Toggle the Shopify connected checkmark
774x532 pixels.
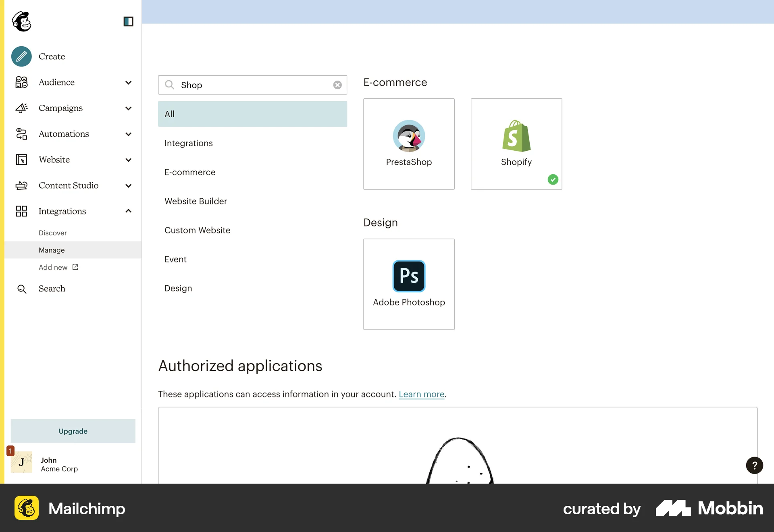click(553, 180)
